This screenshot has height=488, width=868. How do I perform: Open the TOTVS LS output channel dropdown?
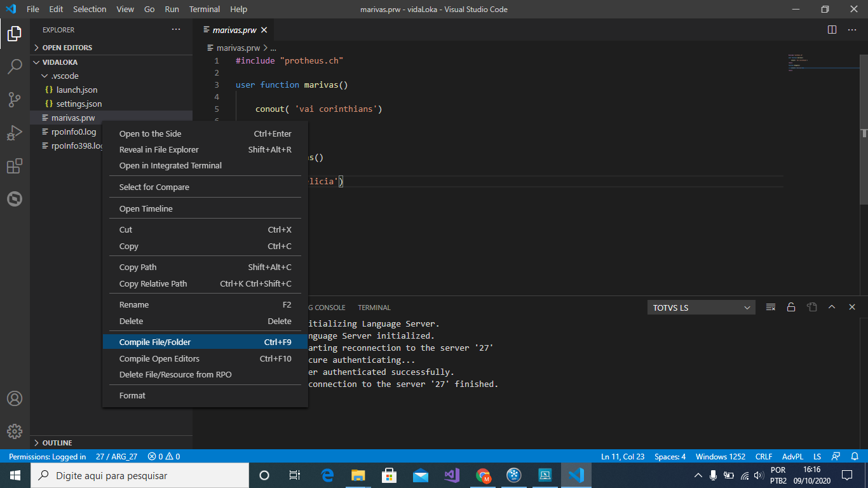point(701,308)
